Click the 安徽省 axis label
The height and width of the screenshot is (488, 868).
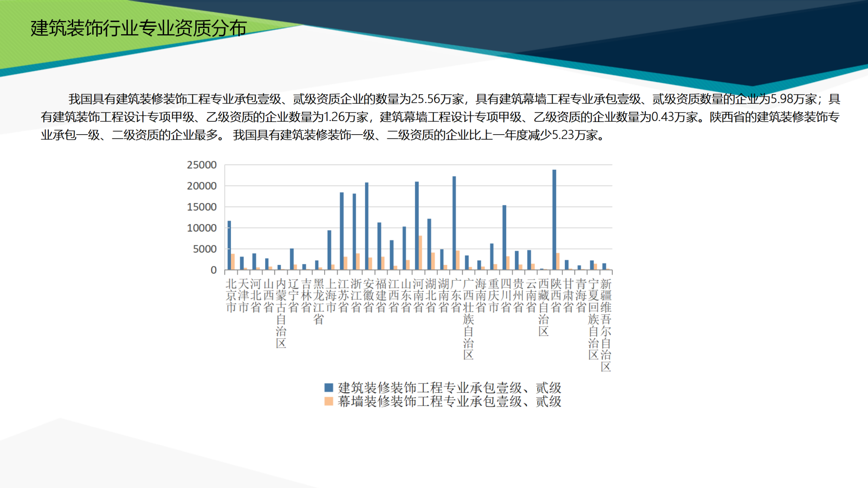369,295
